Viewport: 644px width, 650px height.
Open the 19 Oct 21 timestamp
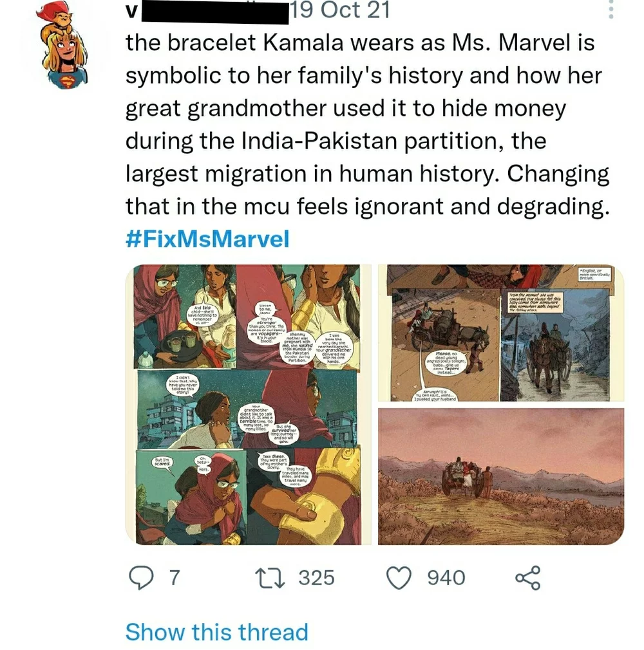(339, 10)
